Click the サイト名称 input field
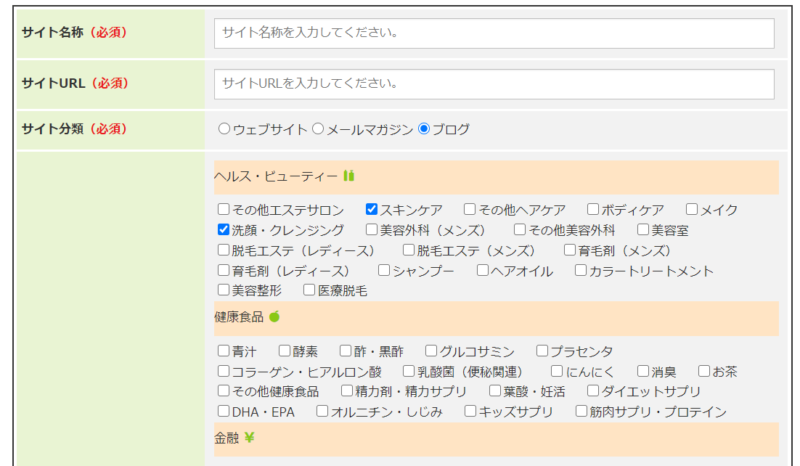 (494, 33)
